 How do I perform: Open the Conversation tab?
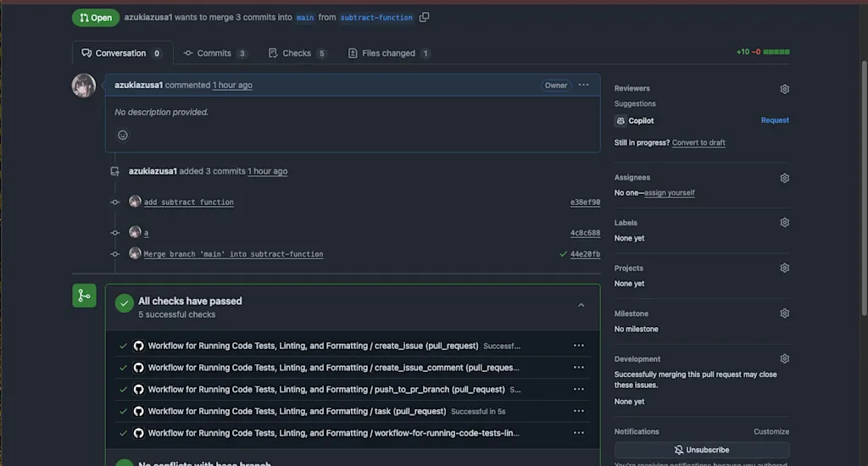pyautogui.click(x=122, y=53)
